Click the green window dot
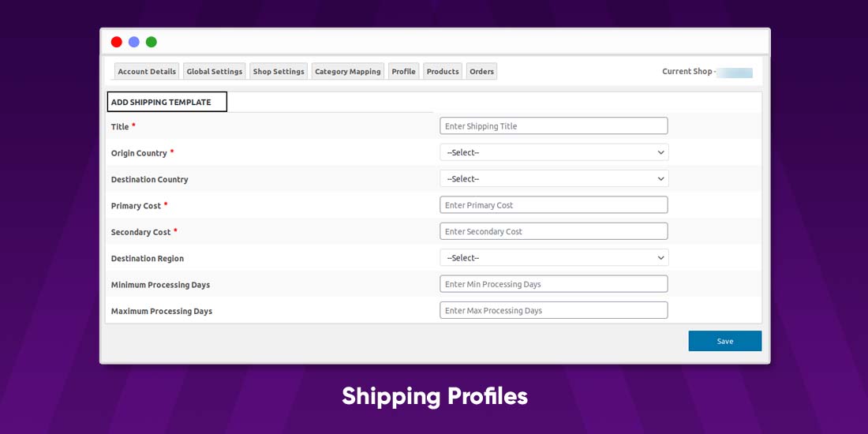Image resolution: width=868 pixels, height=434 pixels. tap(152, 42)
